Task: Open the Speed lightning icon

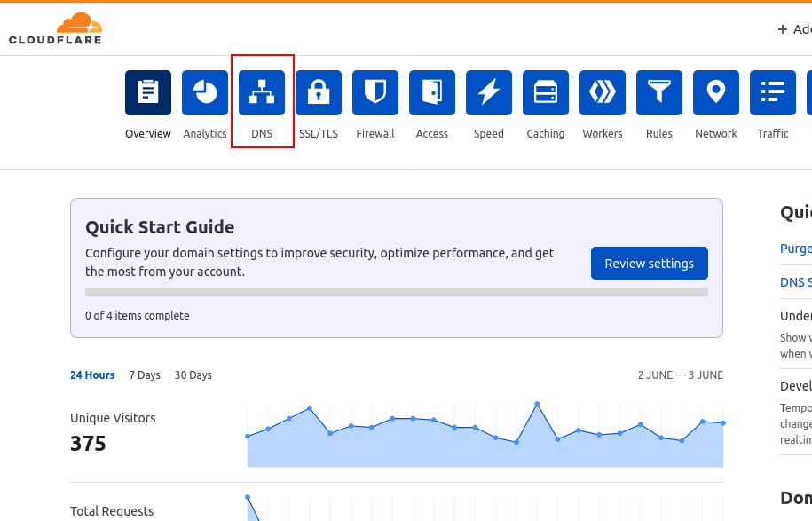Action: click(x=488, y=92)
